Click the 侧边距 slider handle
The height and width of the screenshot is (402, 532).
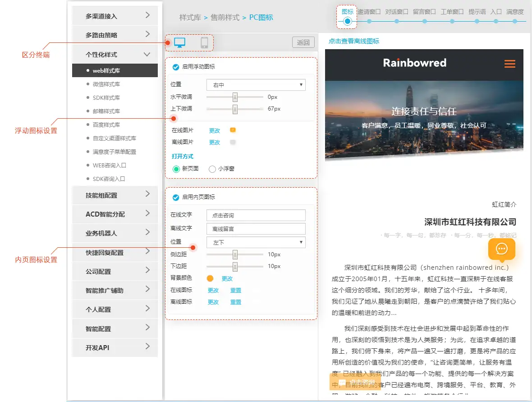(x=235, y=254)
